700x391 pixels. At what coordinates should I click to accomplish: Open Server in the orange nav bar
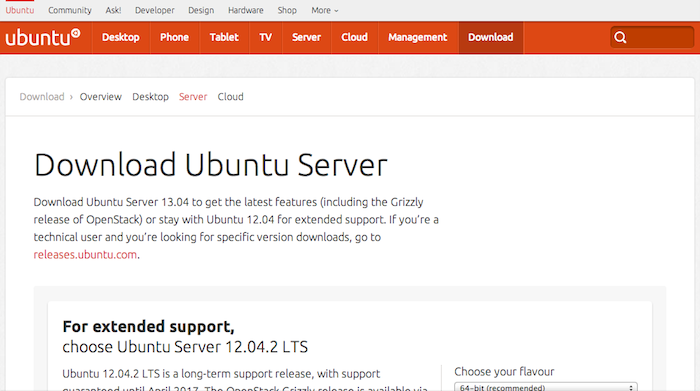click(307, 37)
